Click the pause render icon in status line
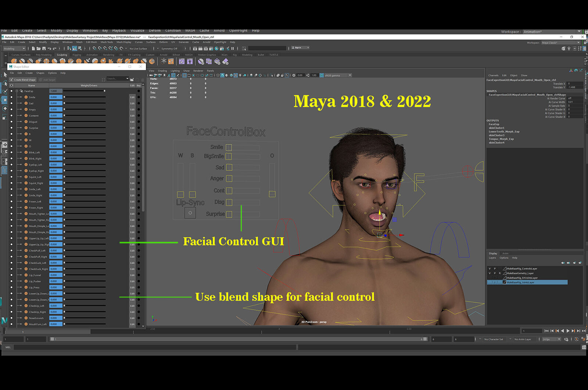The height and width of the screenshot is (390, 588). (233, 48)
